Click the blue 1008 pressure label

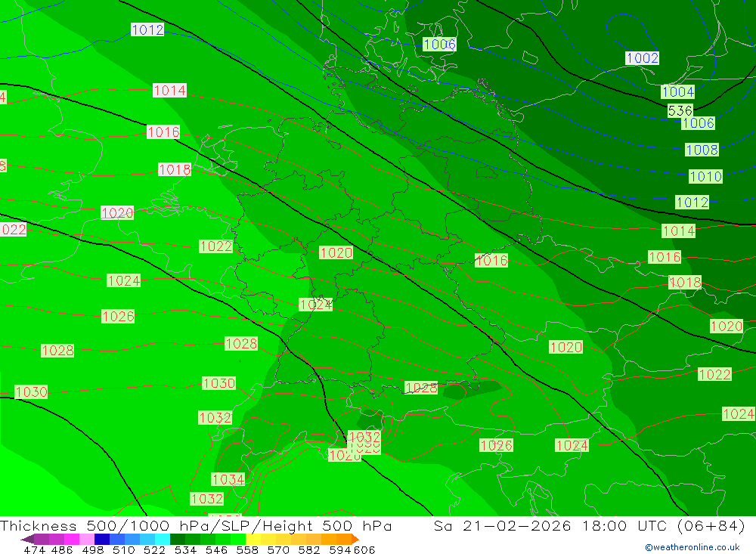click(702, 150)
